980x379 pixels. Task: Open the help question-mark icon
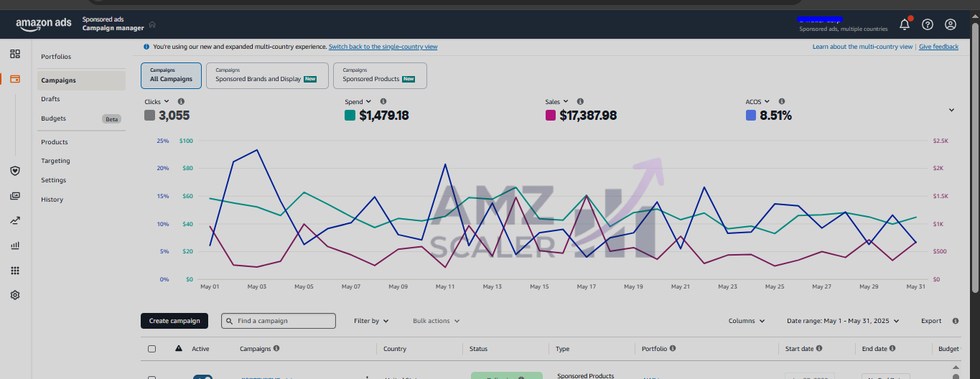point(928,24)
